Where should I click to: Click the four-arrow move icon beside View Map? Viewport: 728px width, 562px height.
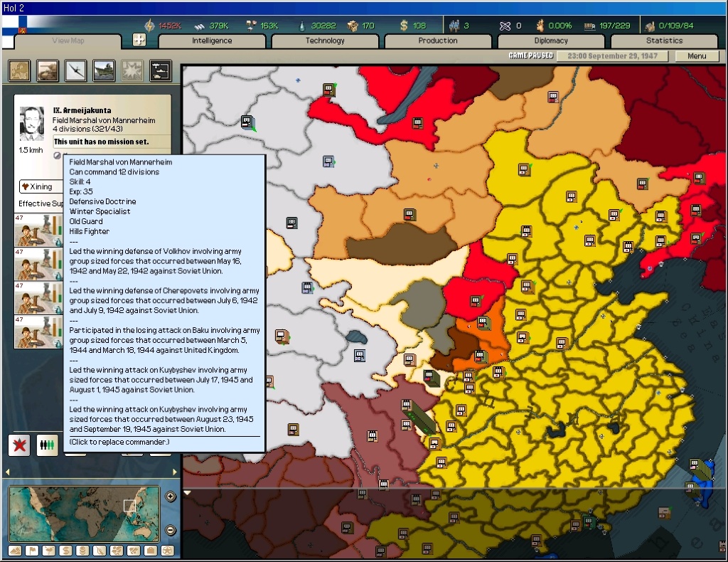[139, 40]
